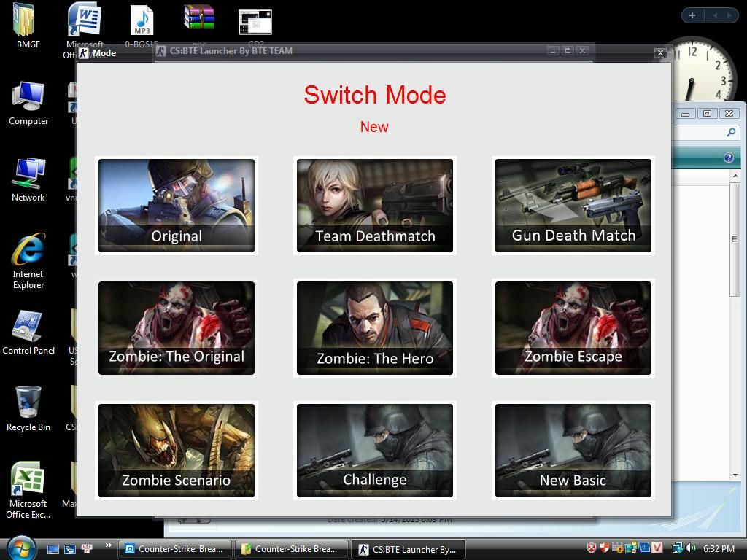Pick the Gun Death Match mode
Screen dimensions: 747x560
(573, 205)
